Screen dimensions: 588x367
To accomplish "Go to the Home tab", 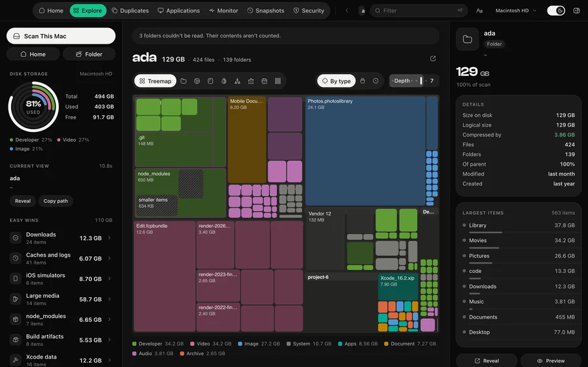I will click(52, 10).
